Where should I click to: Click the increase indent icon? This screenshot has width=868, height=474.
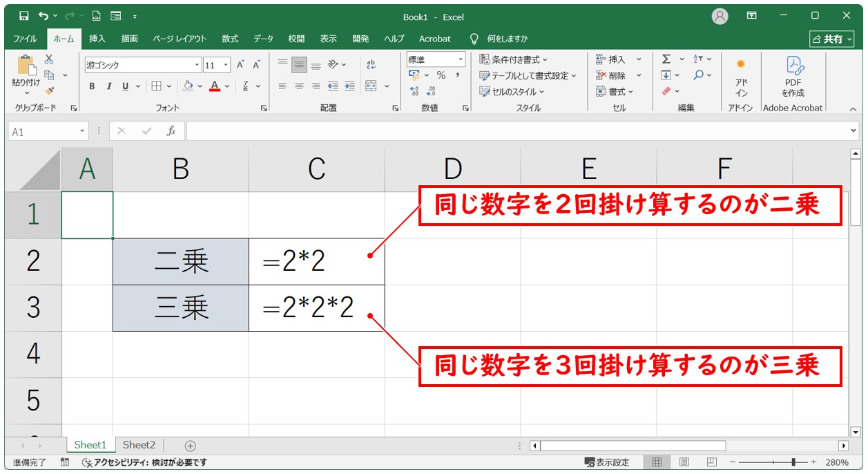[x=349, y=86]
